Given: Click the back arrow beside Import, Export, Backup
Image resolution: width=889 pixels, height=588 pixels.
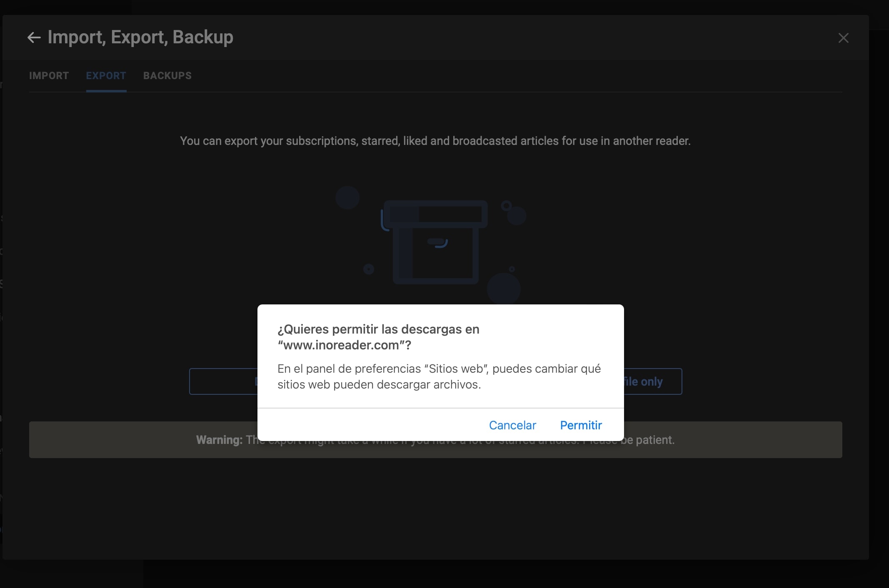Looking at the screenshot, I should [x=34, y=38].
